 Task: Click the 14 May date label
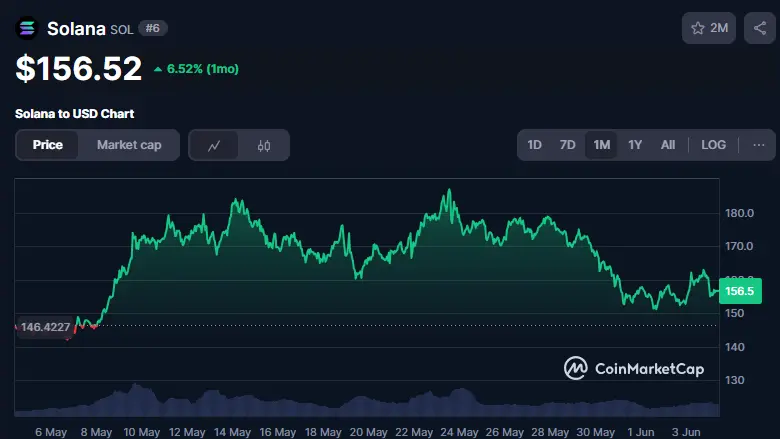click(x=232, y=432)
